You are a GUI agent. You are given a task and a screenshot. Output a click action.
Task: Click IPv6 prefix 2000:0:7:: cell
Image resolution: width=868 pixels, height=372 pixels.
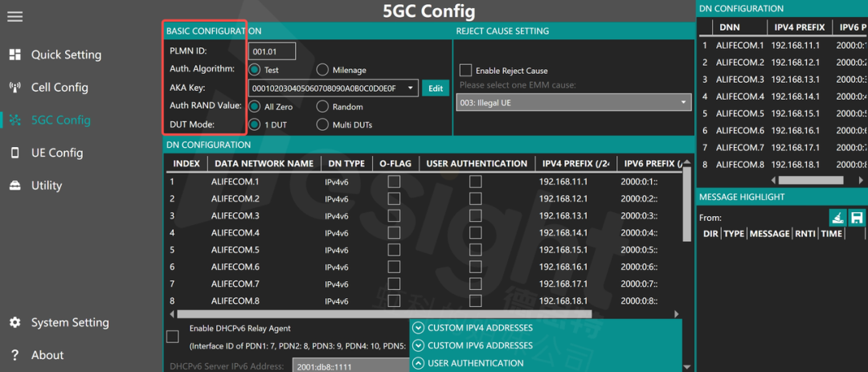click(x=639, y=284)
